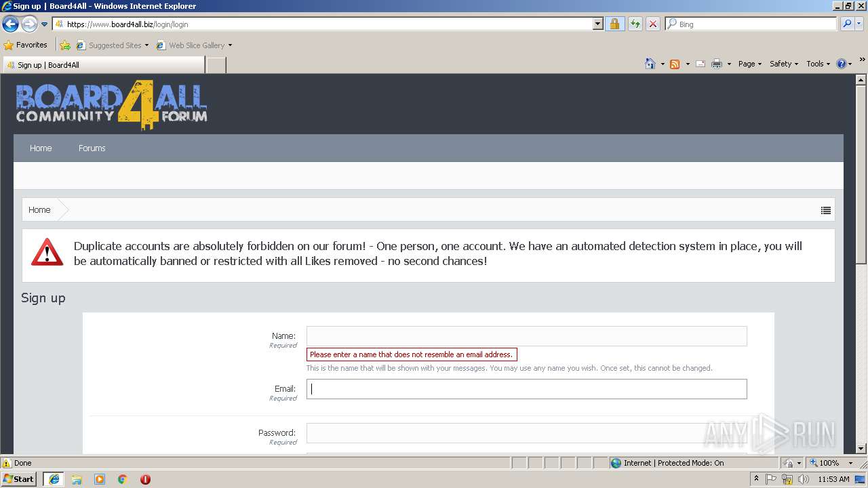Launch Google Chrome from taskbar
The width and height of the screenshot is (868, 488).
(x=123, y=479)
